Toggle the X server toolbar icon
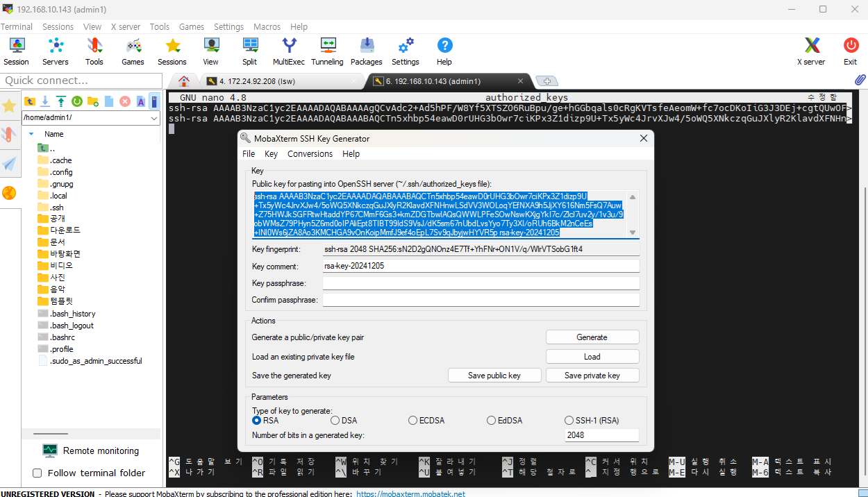Screen dimensions: 868x497 pyautogui.click(x=811, y=51)
